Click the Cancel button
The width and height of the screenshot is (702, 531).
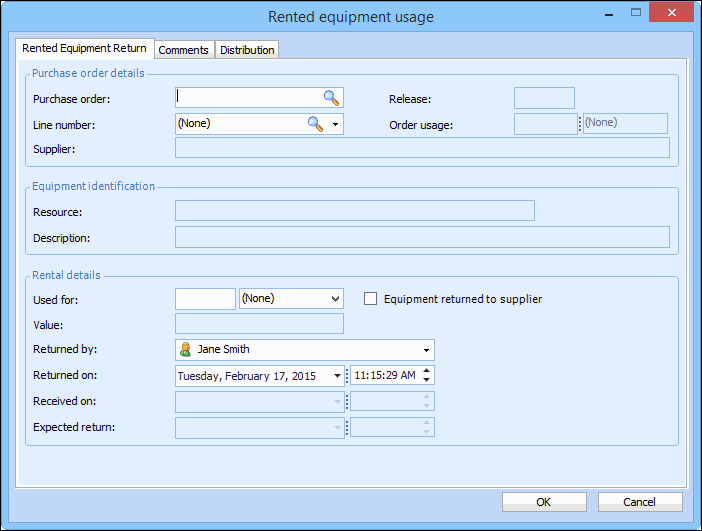coord(640,502)
